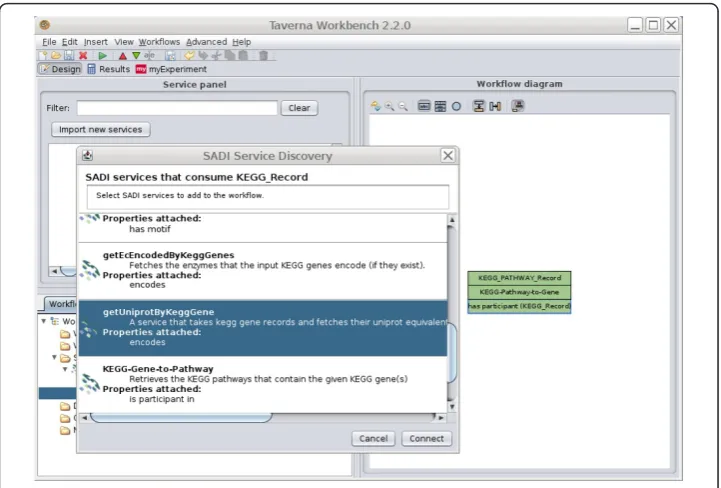Click the dialog's horizontal scroll right arrow
This screenshot has width=721, height=488.
pyautogui.click(x=441, y=418)
